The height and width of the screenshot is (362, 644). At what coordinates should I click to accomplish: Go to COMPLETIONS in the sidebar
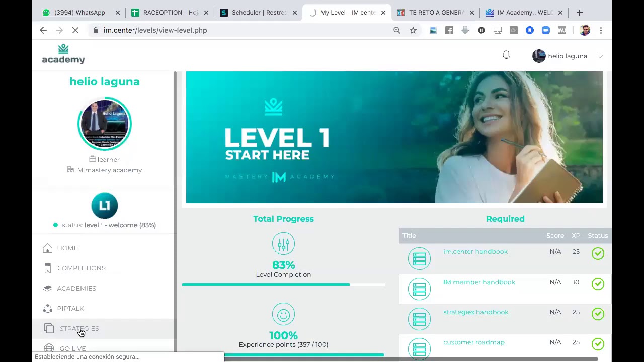click(x=82, y=268)
